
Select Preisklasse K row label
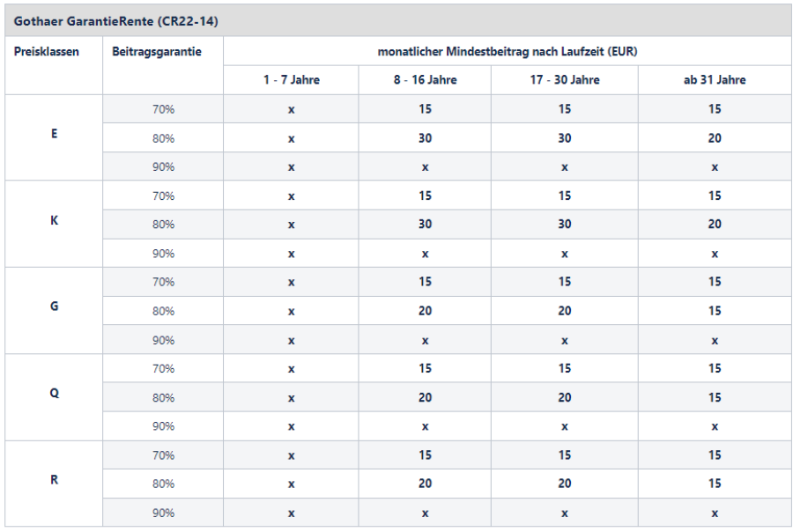pyautogui.click(x=54, y=220)
